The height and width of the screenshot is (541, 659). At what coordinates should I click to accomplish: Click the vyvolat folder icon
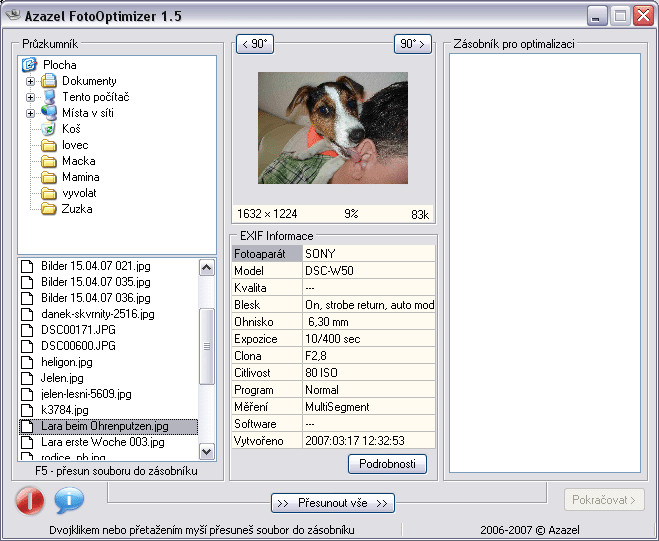coord(49,193)
